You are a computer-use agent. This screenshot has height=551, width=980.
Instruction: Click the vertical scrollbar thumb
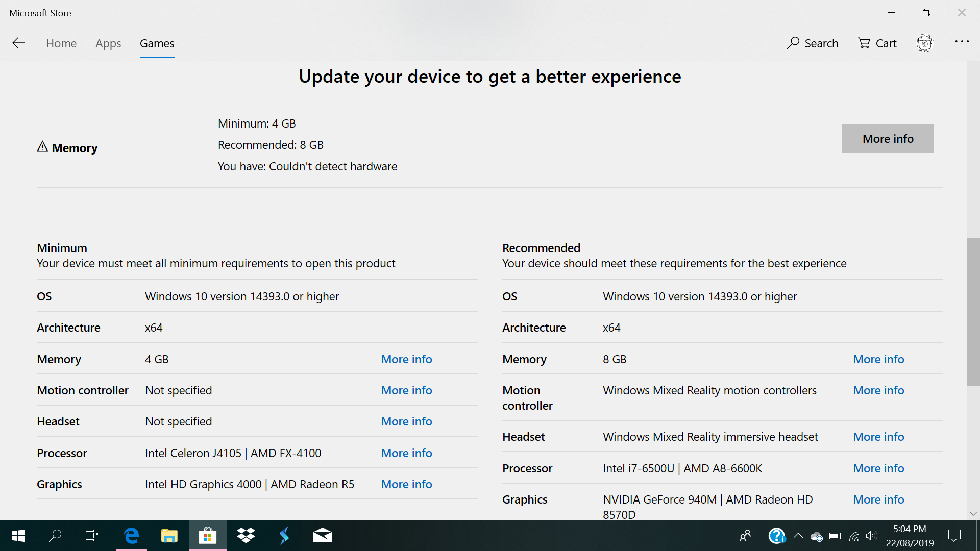(973, 312)
